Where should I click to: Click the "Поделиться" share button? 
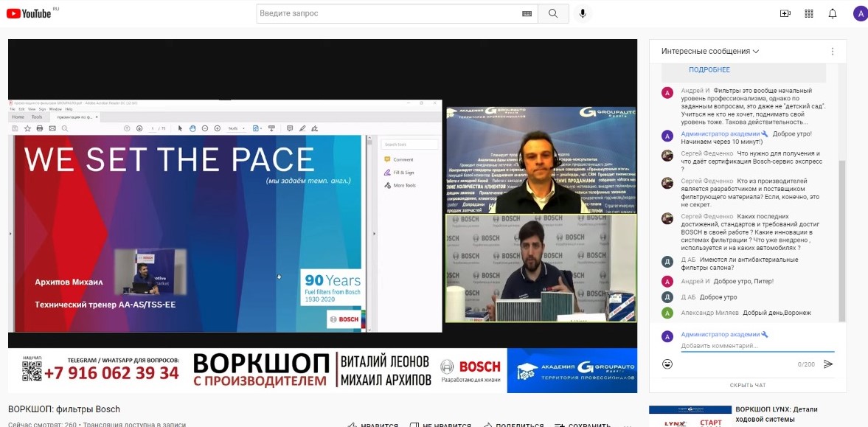pos(513,426)
